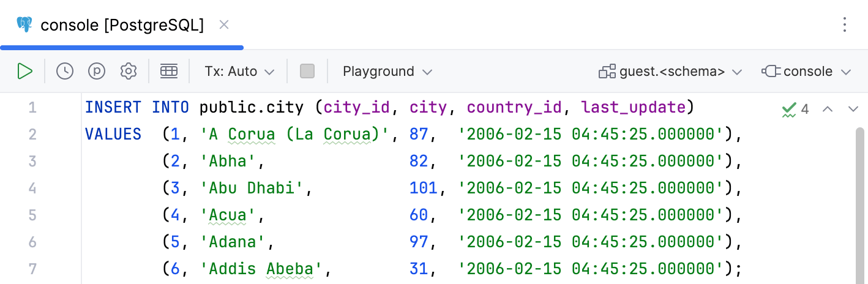Click country id value 97

(419, 241)
